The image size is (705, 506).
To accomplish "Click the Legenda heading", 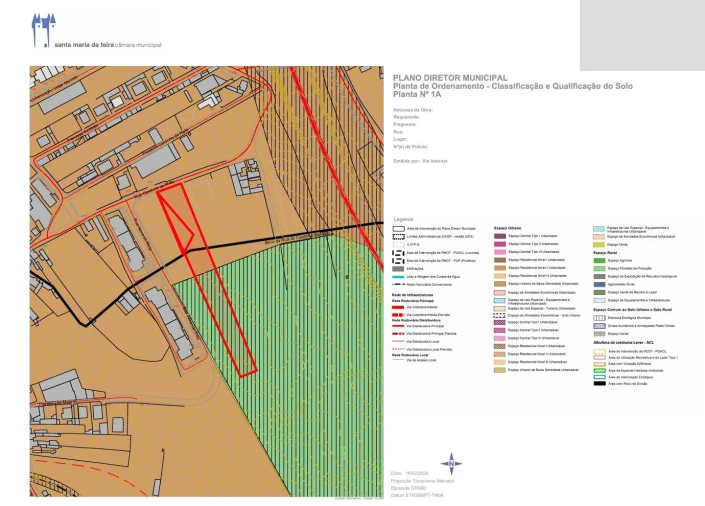I will pos(404,218).
